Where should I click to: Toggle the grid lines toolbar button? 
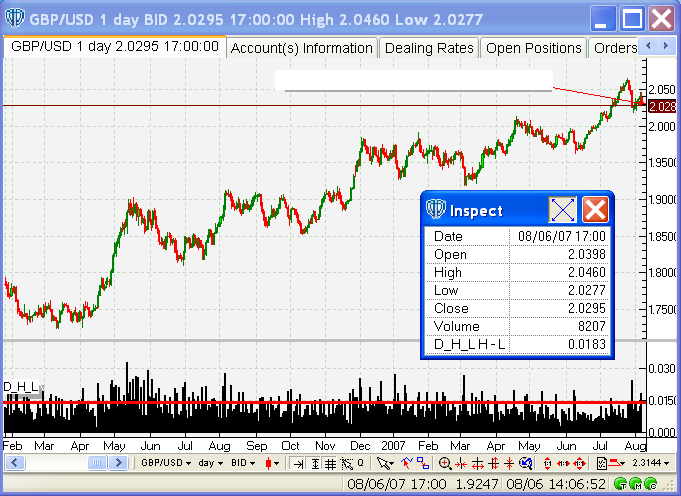tap(331, 463)
